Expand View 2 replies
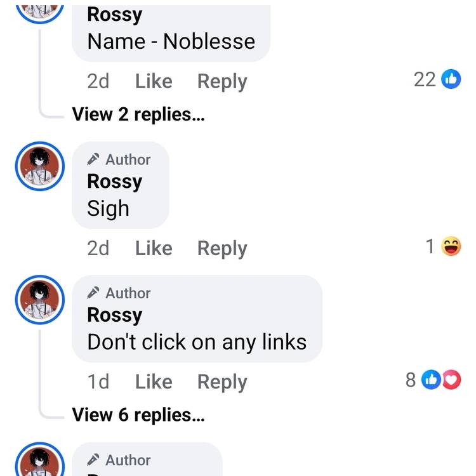Viewport: 476px width, 476px height. [x=138, y=114]
